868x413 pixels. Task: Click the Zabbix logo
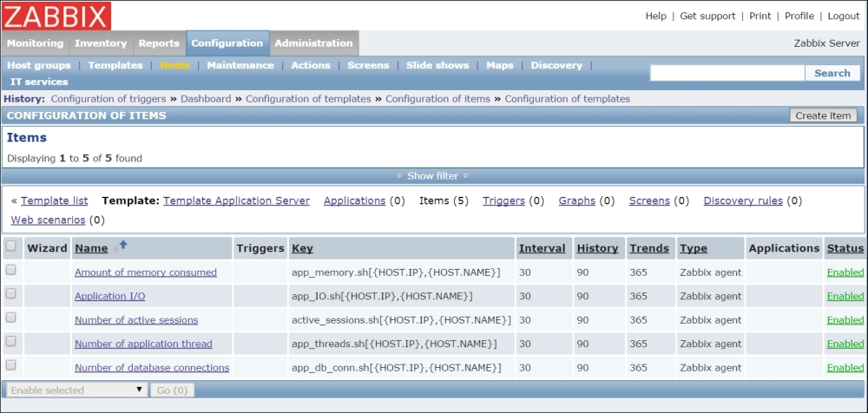click(56, 16)
